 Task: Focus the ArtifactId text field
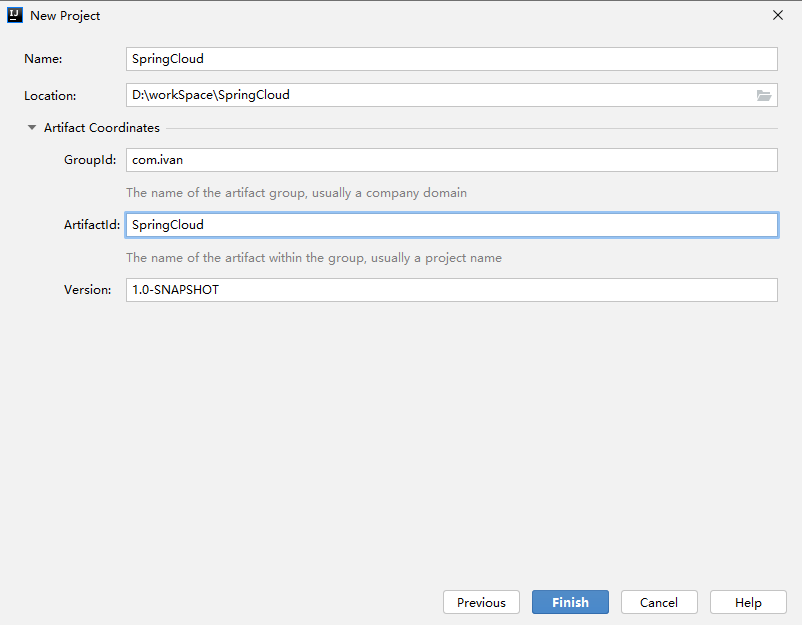[452, 225]
